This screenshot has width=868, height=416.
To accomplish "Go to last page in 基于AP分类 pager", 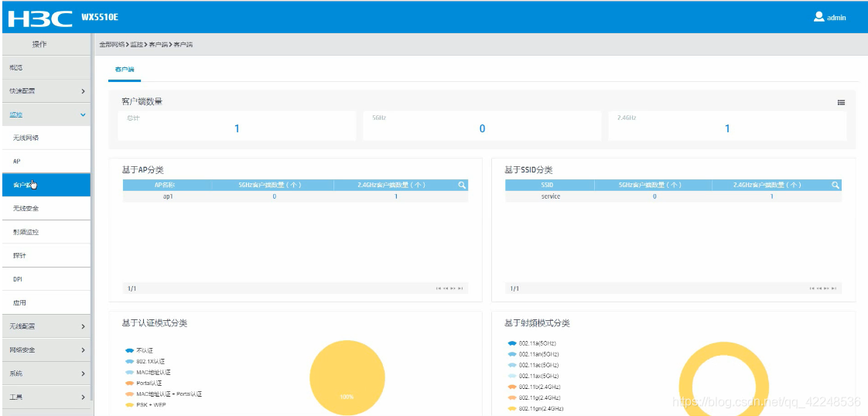I will pos(460,288).
